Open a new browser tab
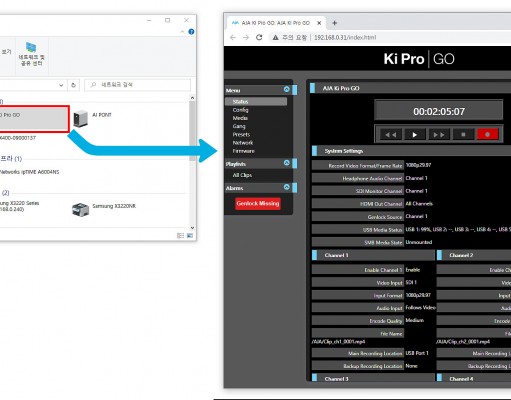This screenshot has width=511, height=400. 335,23
